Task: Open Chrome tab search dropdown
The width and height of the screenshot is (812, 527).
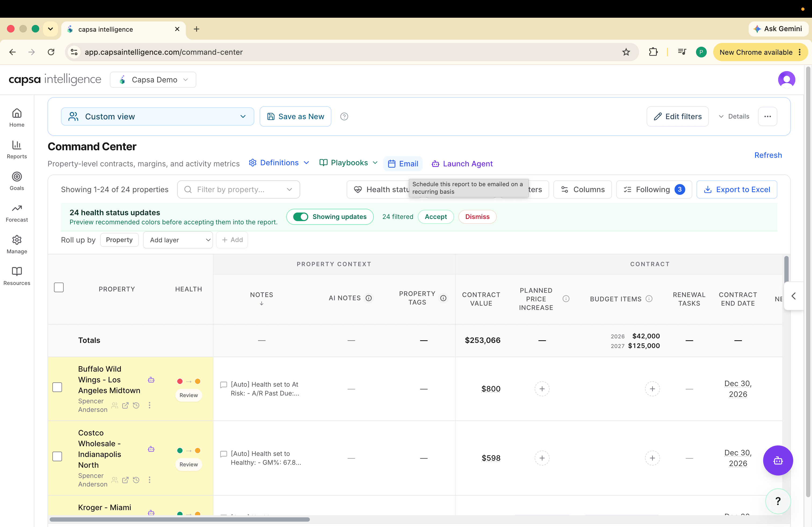Action: click(50, 29)
